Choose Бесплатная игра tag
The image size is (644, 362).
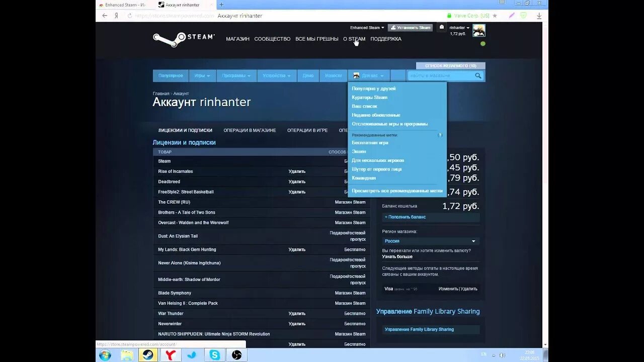[370, 143]
